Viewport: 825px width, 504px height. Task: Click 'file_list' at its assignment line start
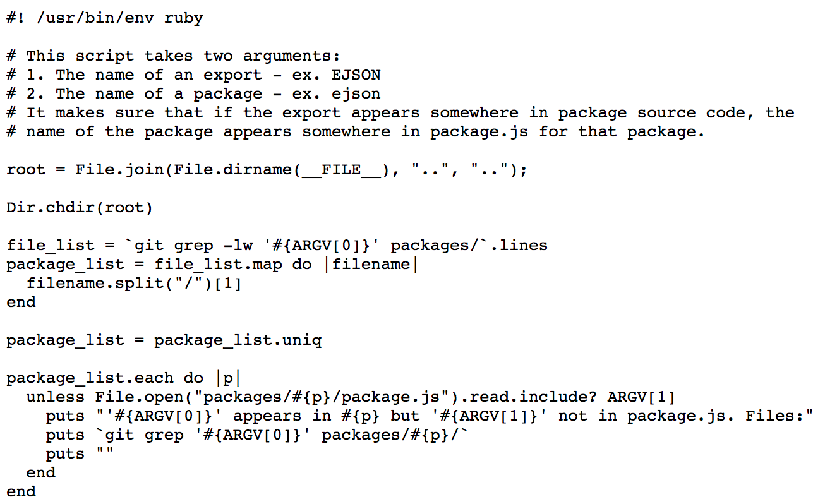51,245
